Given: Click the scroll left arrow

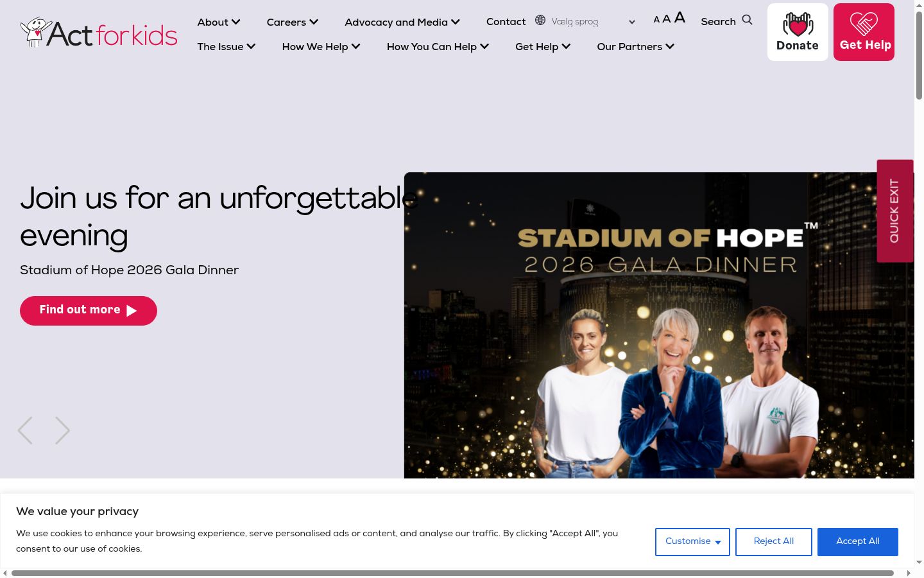Looking at the screenshot, I should tap(5, 573).
